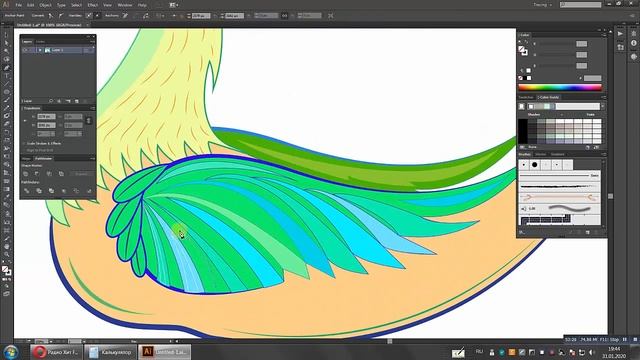Toggle show handles button in control bar
640x360 pixels.
click(89, 16)
